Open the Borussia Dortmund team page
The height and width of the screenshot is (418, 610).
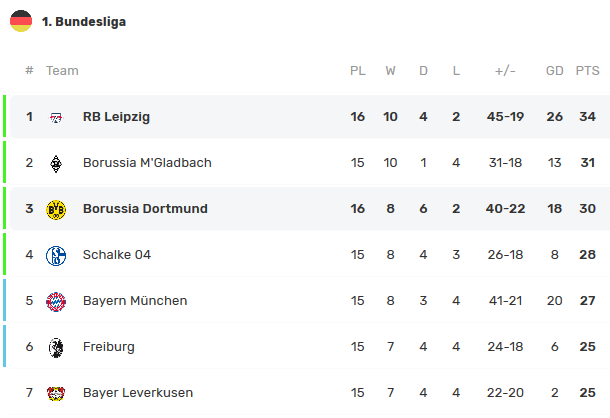pos(145,209)
